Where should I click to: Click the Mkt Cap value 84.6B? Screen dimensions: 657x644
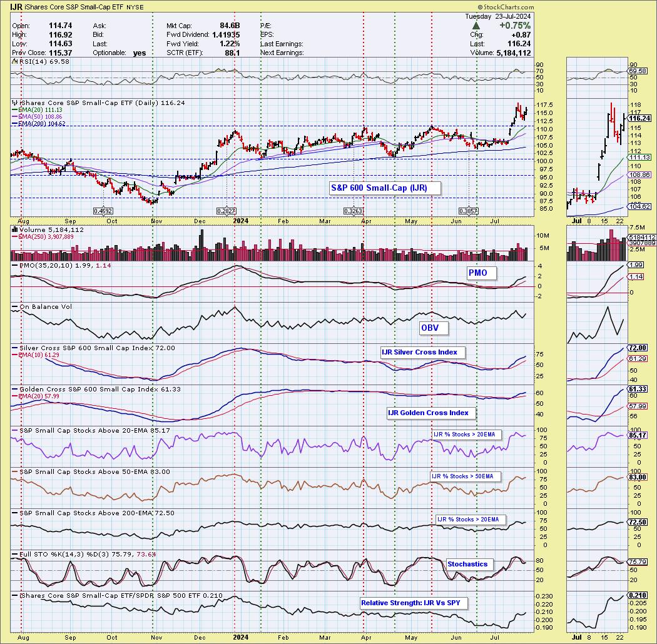point(230,26)
